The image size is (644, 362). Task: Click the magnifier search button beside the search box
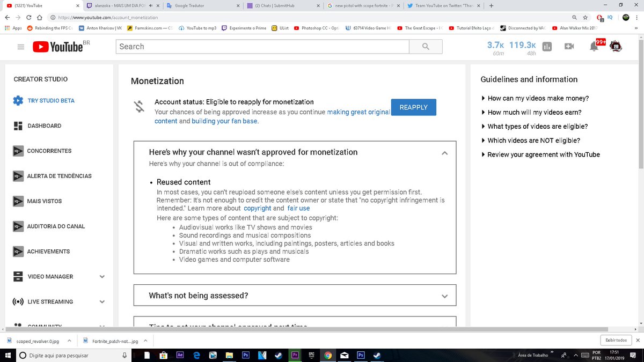426,47
